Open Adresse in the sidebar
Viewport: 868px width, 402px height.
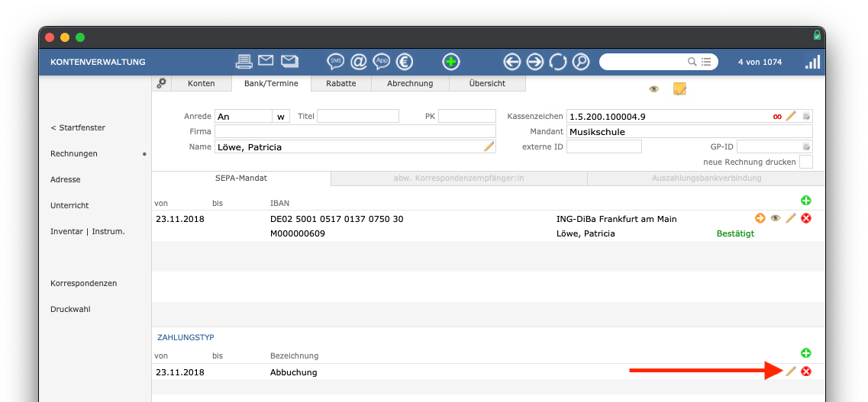66,180
